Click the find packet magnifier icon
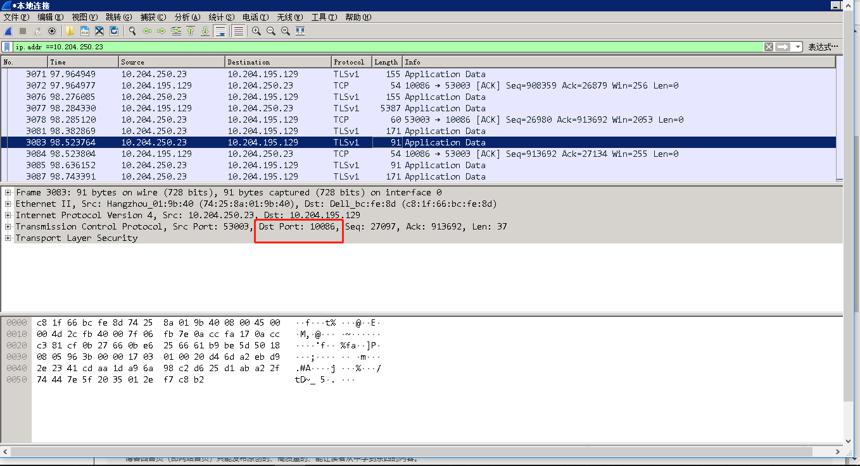Image resolution: width=860 pixels, height=466 pixels. 132,31
